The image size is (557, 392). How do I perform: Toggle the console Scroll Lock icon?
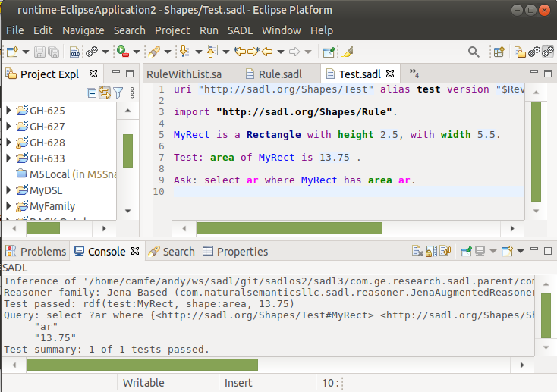431,251
